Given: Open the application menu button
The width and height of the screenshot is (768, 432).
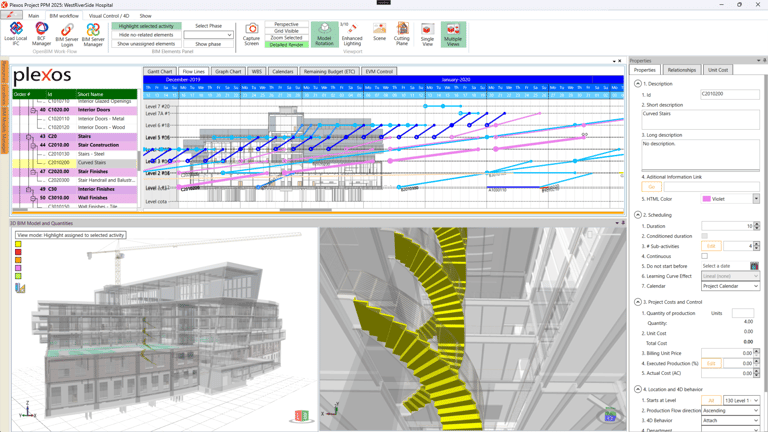Looking at the screenshot, I should pyautogui.click(x=11, y=15).
